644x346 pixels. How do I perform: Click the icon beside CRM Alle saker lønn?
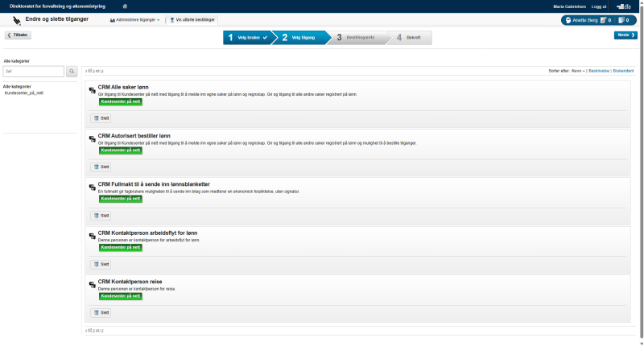point(93,90)
